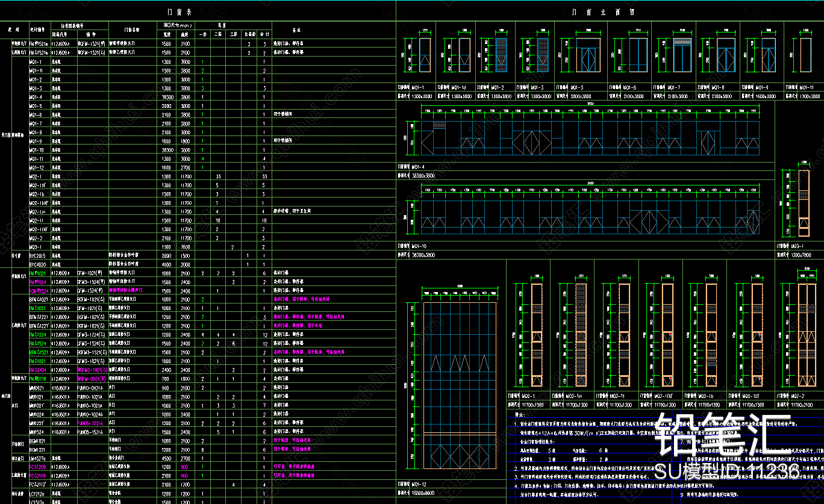The width and height of the screenshot is (824, 504).
Task: Click the 'MQ1-1' design number table cell
Action: coord(36,61)
